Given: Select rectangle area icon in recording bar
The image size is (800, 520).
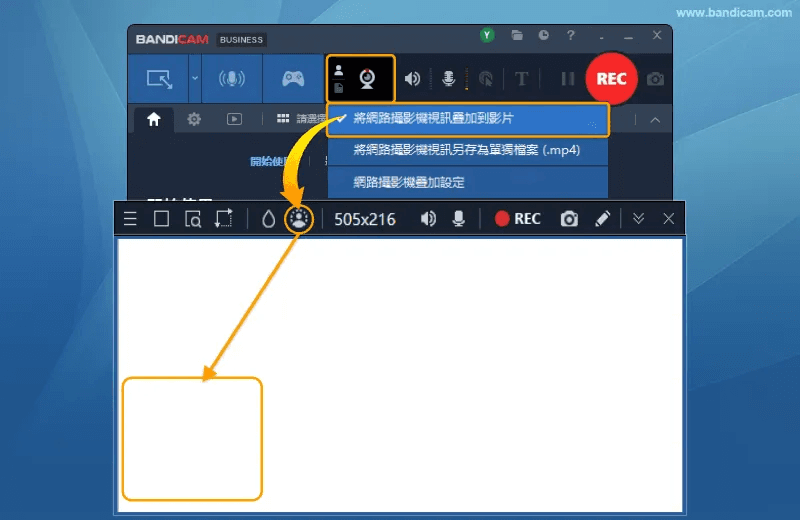Looking at the screenshot, I should tap(161, 219).
